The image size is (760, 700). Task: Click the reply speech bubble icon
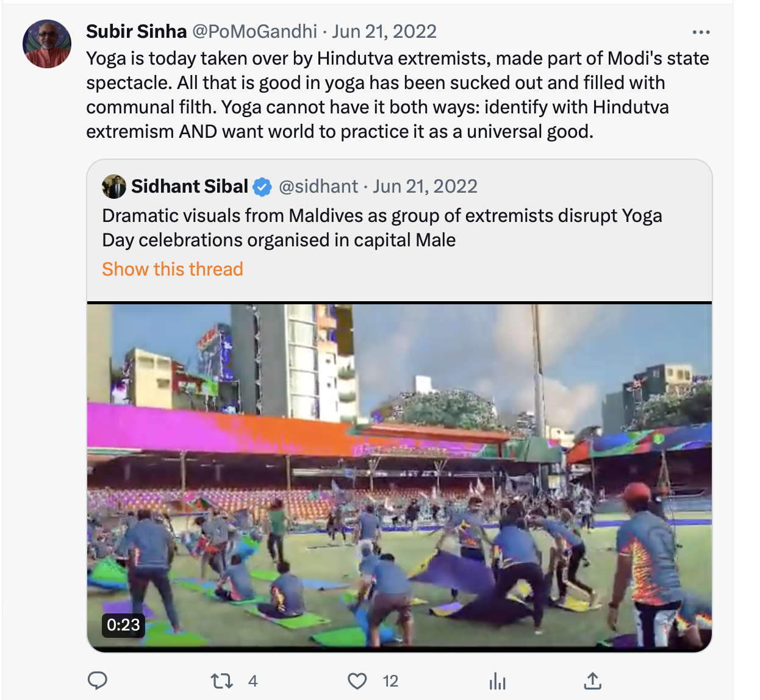(98, 680)
